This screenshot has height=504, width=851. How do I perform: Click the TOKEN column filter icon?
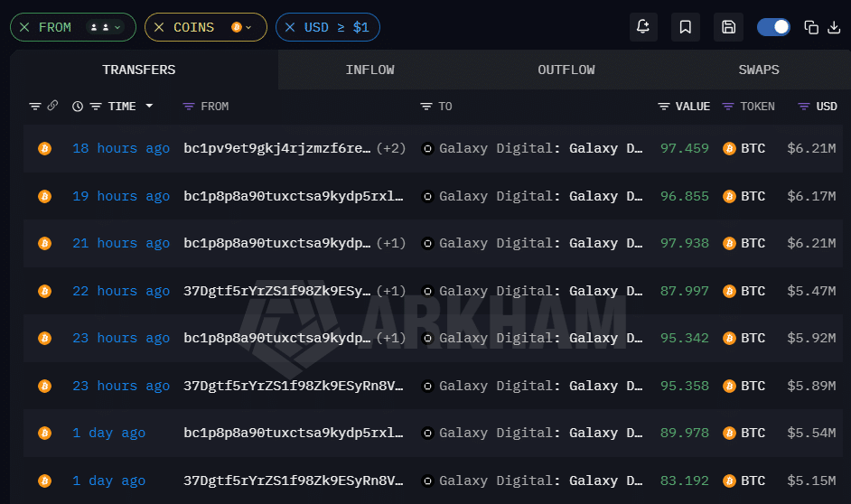tap(728, 107)
